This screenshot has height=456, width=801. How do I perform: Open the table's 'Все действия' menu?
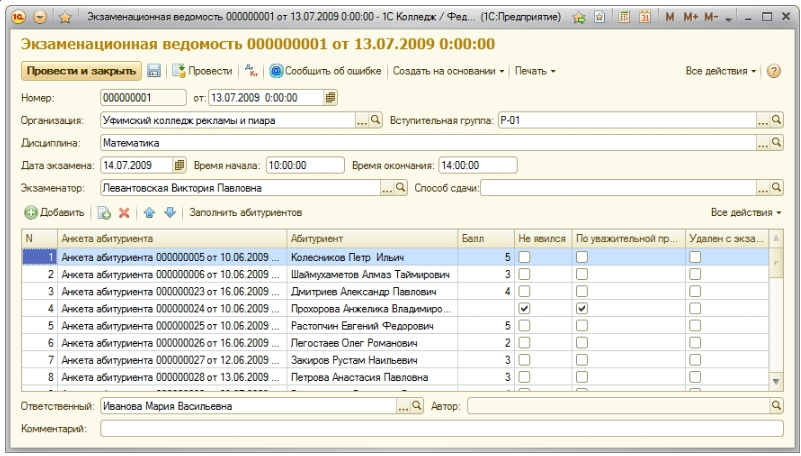[x=746, y=212]
